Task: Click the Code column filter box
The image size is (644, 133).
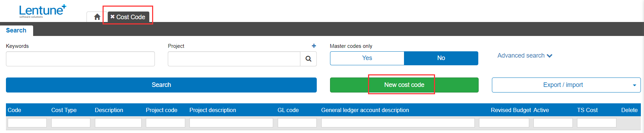Action: point(27,123)
